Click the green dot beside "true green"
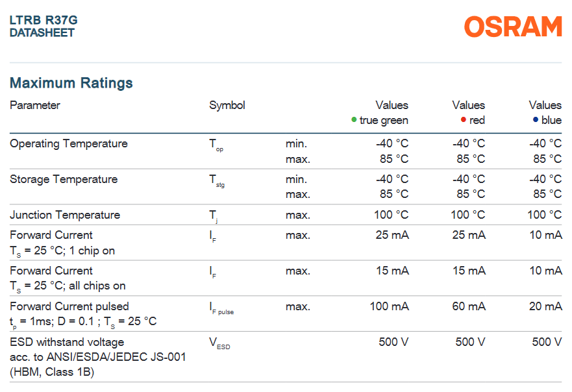This screenshot has width=572, height=392. pyautogui.click(x=354, y=120)
